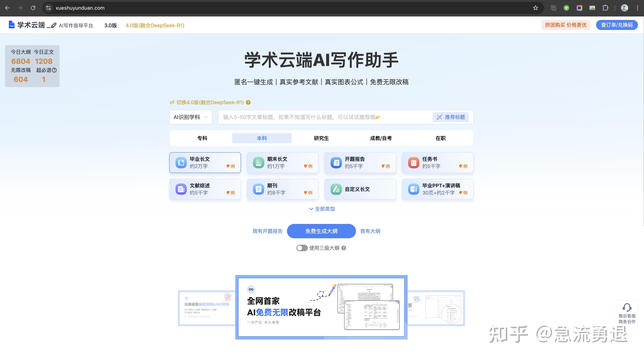644x360 pixels.
Task: Expand 全部类型 to show all types
Action: click(322, 209)
